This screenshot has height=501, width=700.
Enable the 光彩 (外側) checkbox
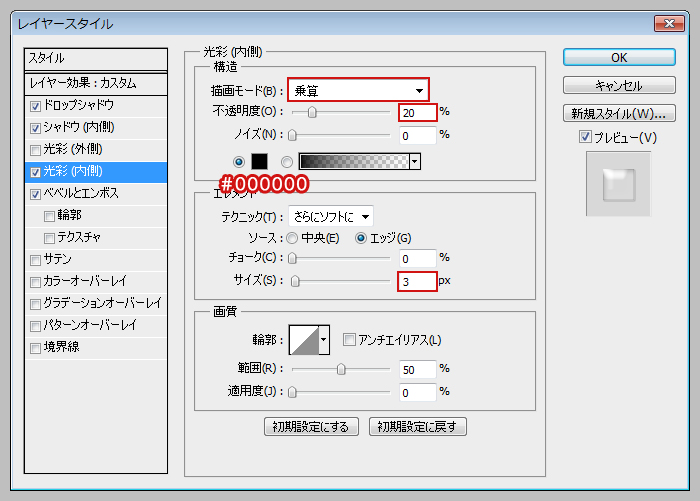[x=35, y=150]
